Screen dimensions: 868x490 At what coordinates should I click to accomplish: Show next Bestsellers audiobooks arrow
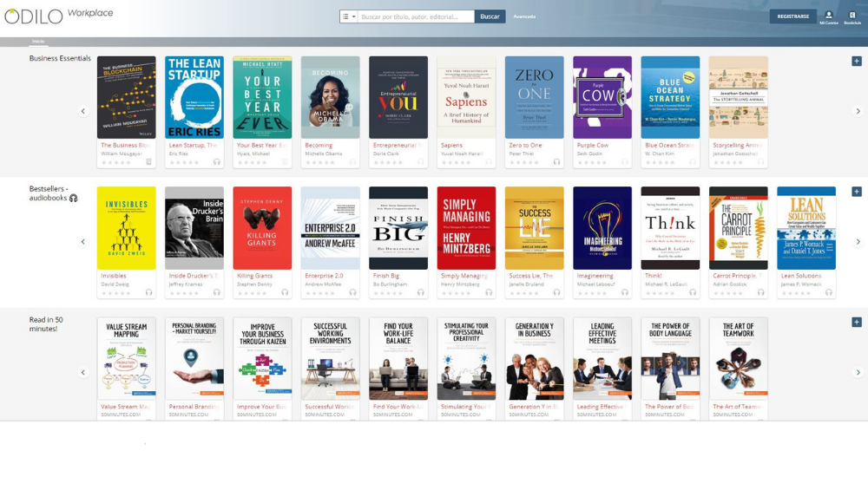[x=858, y=242]
